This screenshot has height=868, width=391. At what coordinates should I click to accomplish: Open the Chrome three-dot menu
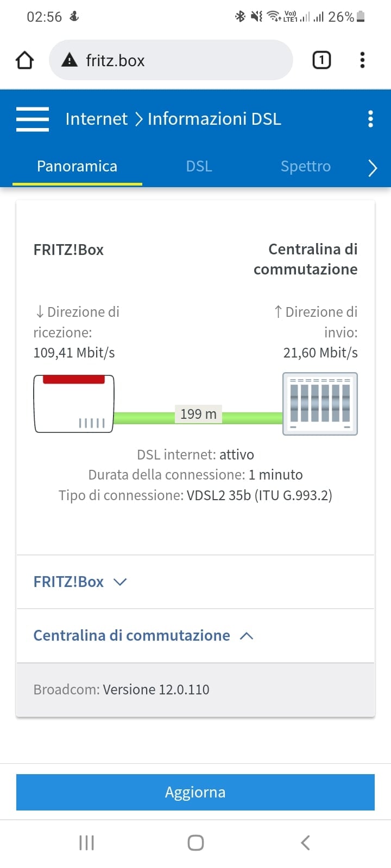(362, 60)
